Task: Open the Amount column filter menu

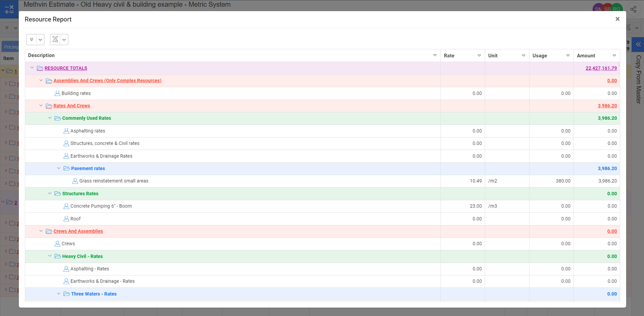Action: 614,56
